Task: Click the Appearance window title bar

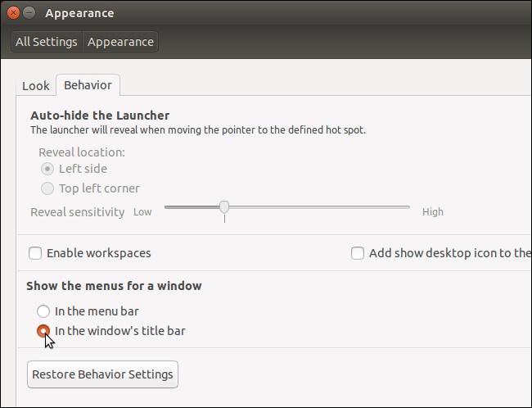Action: coord(246,13)
